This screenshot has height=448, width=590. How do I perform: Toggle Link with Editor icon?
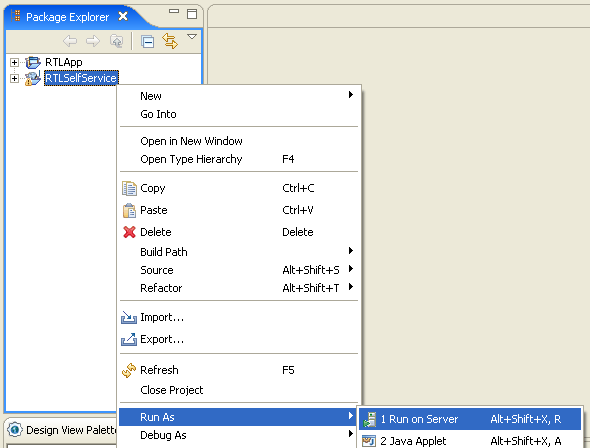click(x=170, y=41)
